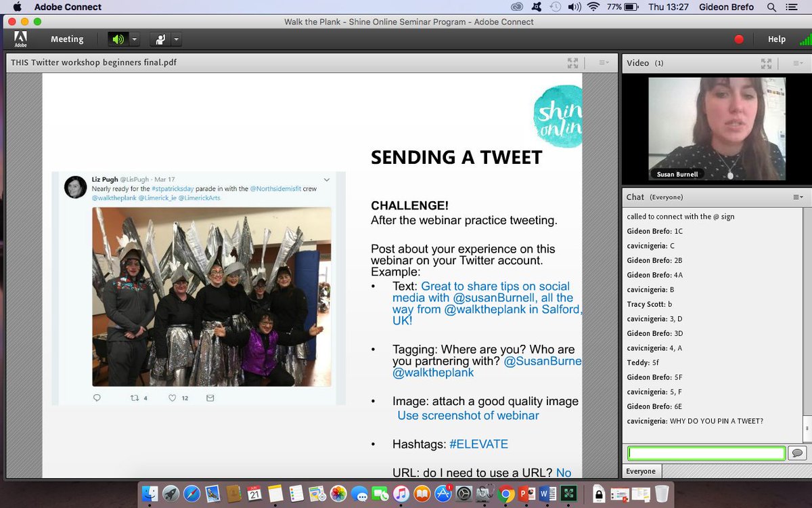Toggle the raise hand status button
The width and height of the screenshot is (812, 508).
coord(160,39)
